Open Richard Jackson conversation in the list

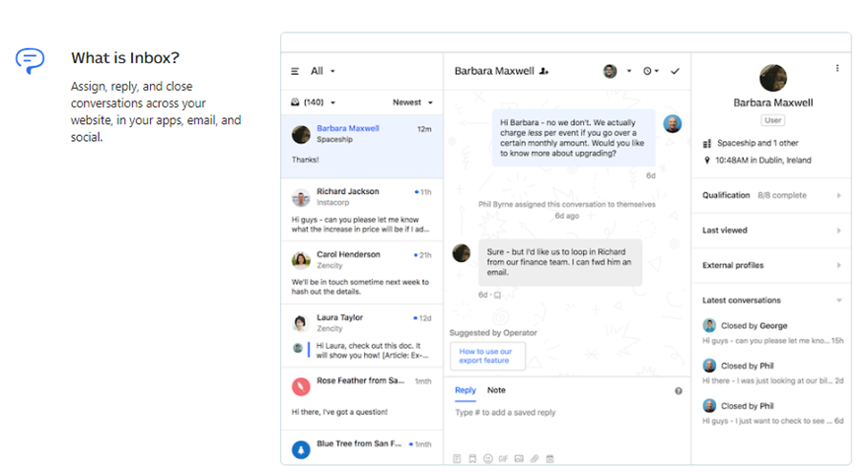361,210
